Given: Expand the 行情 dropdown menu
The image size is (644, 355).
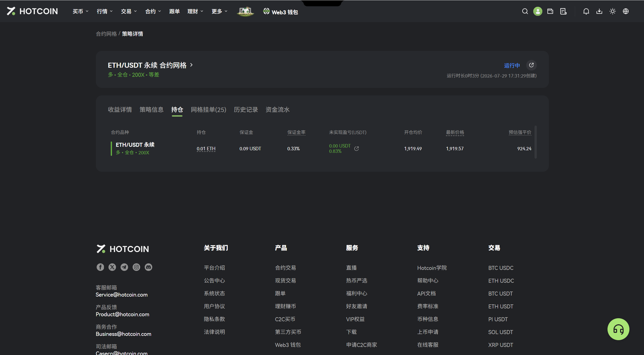Looking at the screenshot, I should click(x=105, y=11).
